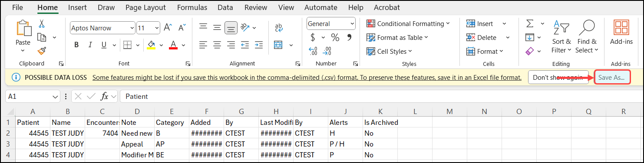Switch to the Formulas tab
The height and width of the screenshot is (163, 644).
click(x=192, y=7)
